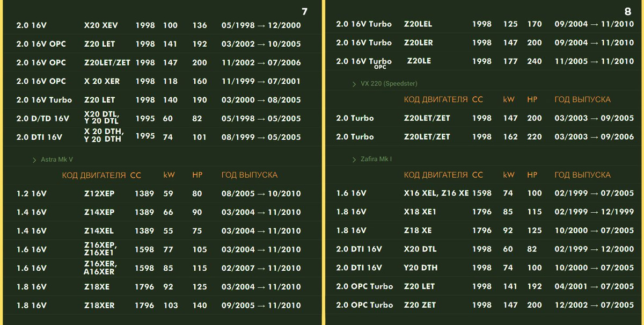Click the date range 04/2001 → 07/2005

tap(594, 286)
